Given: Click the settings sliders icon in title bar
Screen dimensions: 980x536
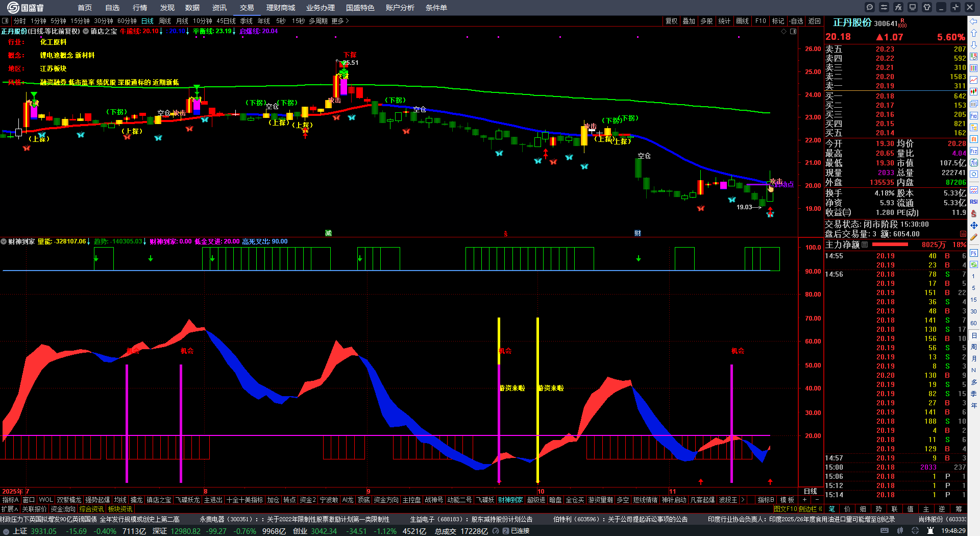Looking at the screenshot, I should 884,7.
